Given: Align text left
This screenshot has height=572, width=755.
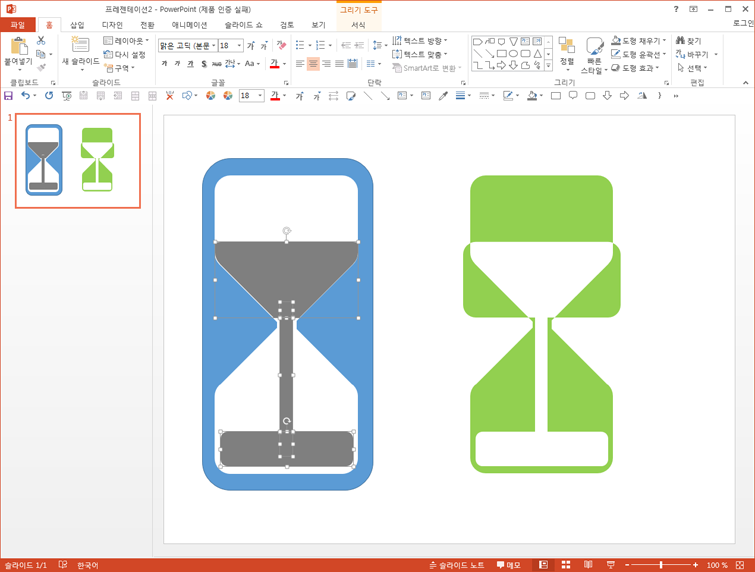Looking at the screenshot, I should point(300,64).
